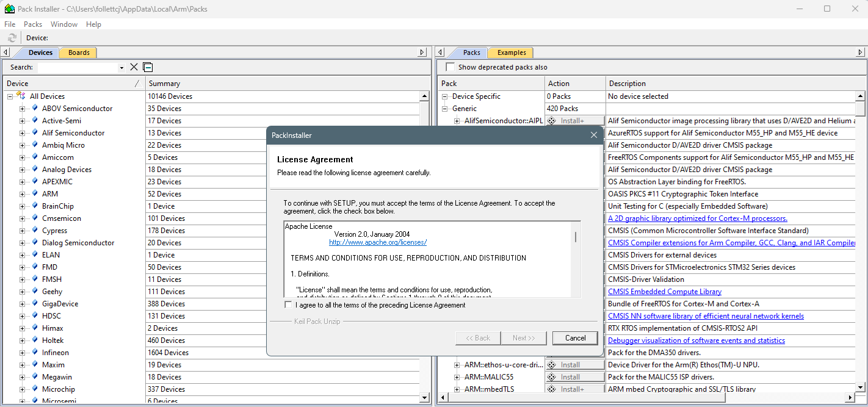
Task: Enable Show deprecated packs also
Action: click(450, 67)
